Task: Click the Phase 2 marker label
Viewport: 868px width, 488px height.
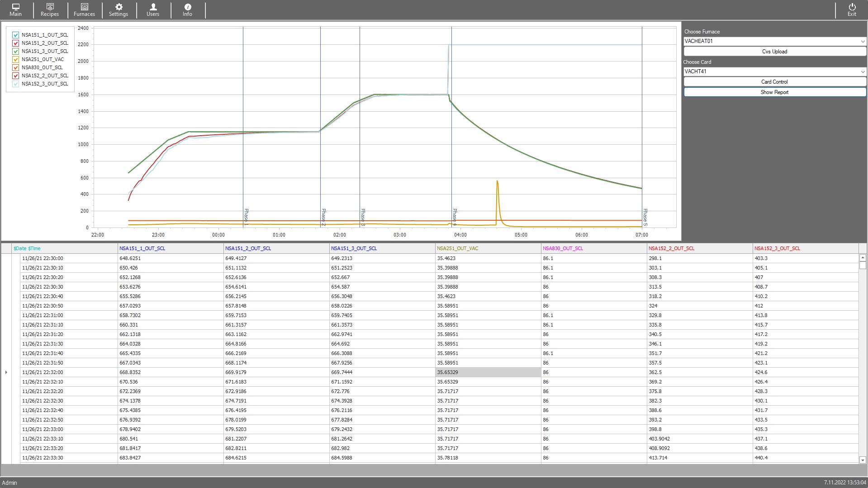Action: pos(323,217)
